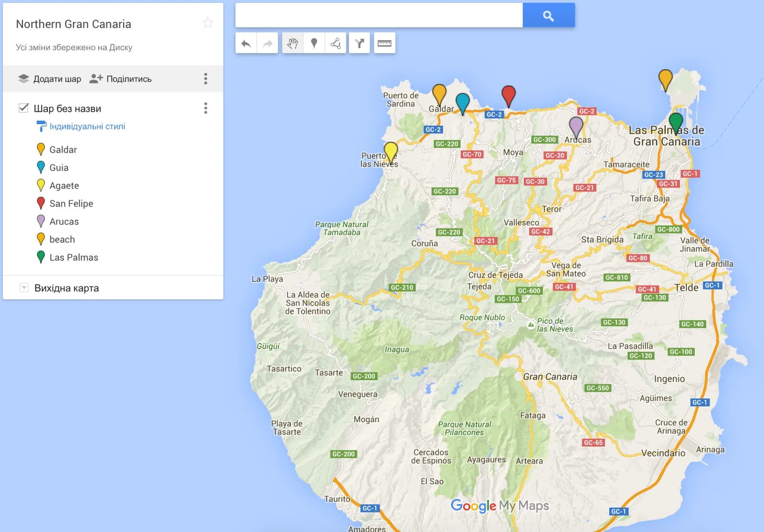Viewport: 764px width, 532px height.
Task: Click Поділитись to share the map
Action: 129,79
